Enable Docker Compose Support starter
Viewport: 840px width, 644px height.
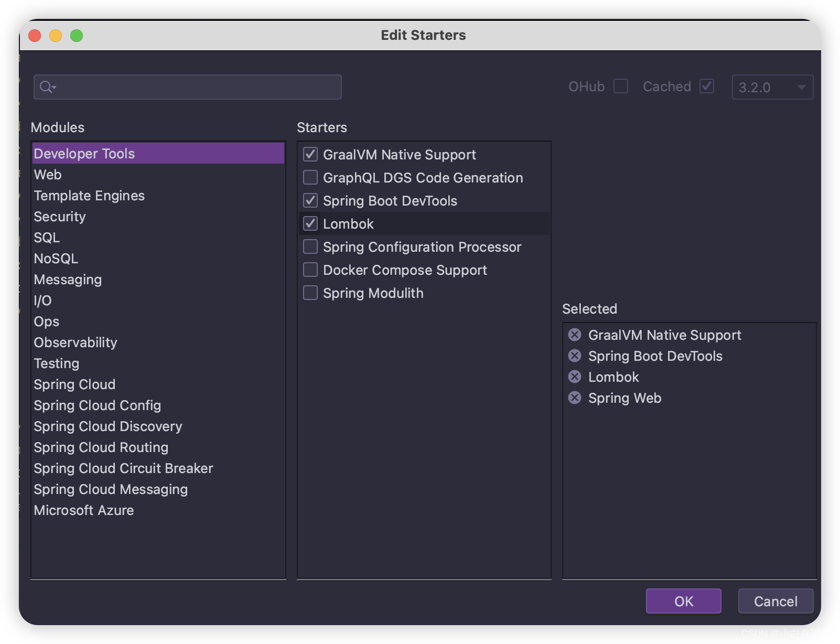coord(310,270)
